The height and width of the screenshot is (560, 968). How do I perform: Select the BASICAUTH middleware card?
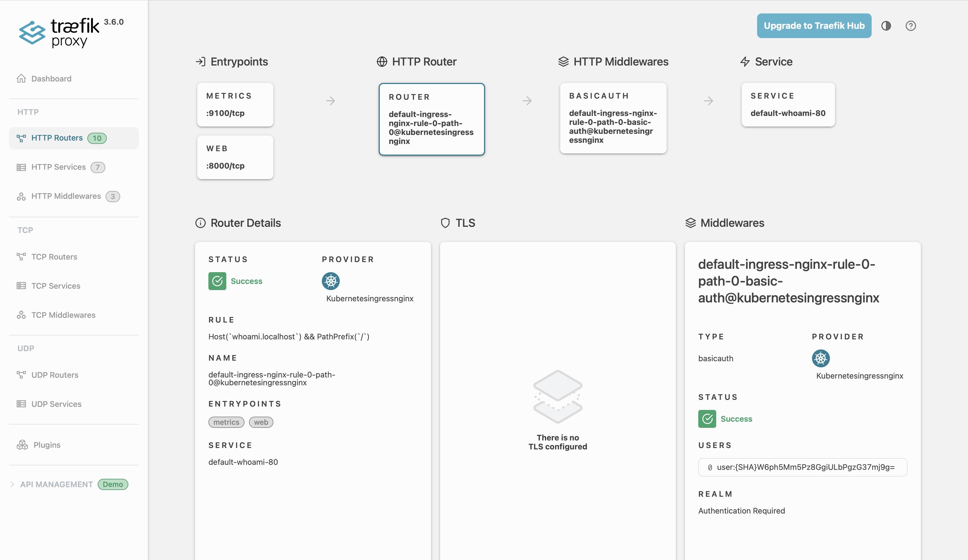coord(613,118)
